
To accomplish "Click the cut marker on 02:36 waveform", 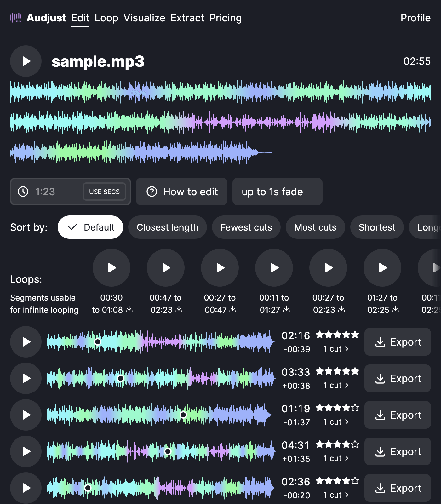I will pyautogui.click(x=88, y=488).
